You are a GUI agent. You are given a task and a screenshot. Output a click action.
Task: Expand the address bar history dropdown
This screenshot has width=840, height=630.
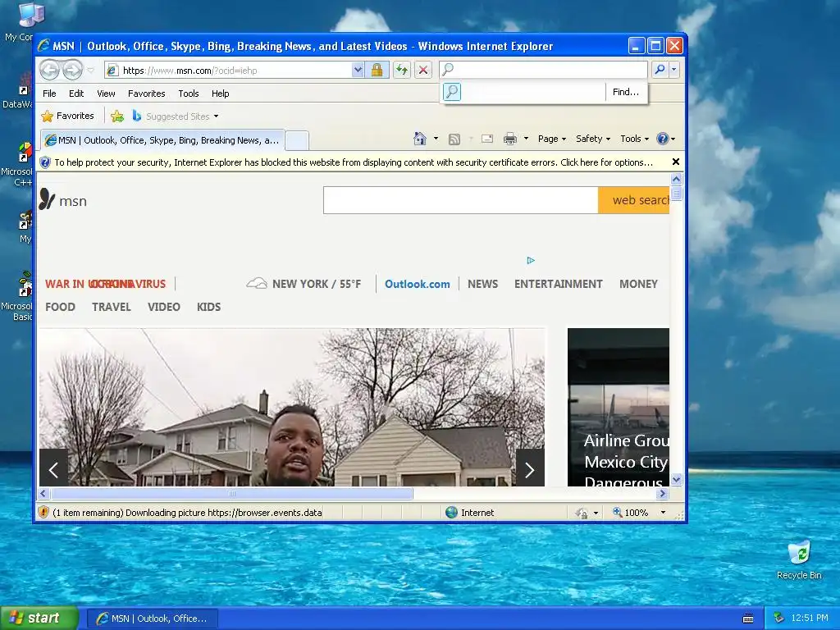tap(358, 70)
